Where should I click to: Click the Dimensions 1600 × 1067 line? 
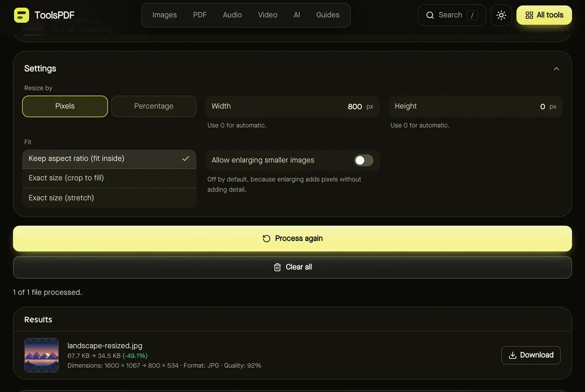point(164,365)
